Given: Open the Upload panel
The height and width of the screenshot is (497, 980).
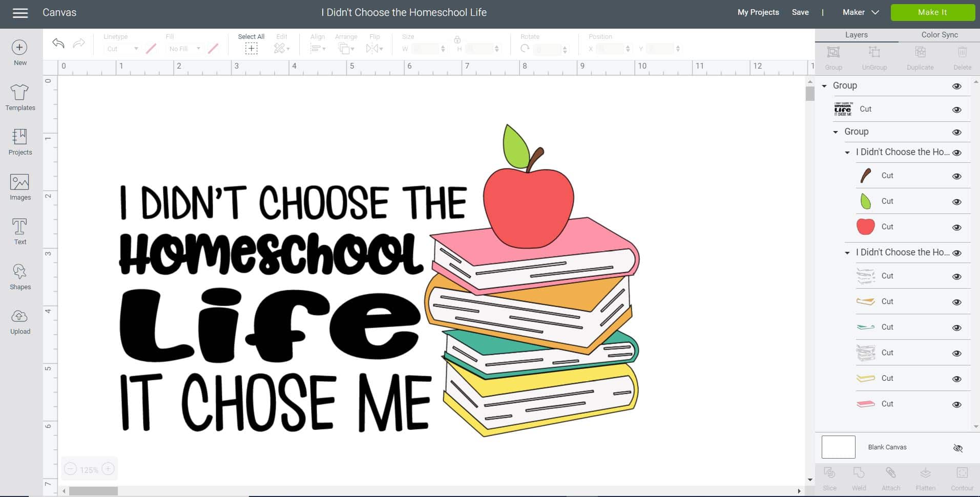Looking at the screenshot, I should tap(20, 321).
